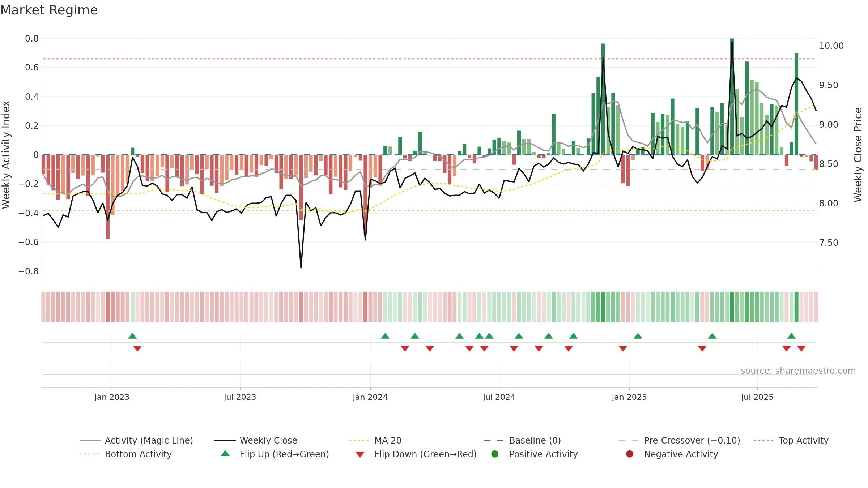Image resolution: width=868 pixels, height=488 pixels.
Task: Click the 9.00 price tick on right axis
Action: pos(829,124)
